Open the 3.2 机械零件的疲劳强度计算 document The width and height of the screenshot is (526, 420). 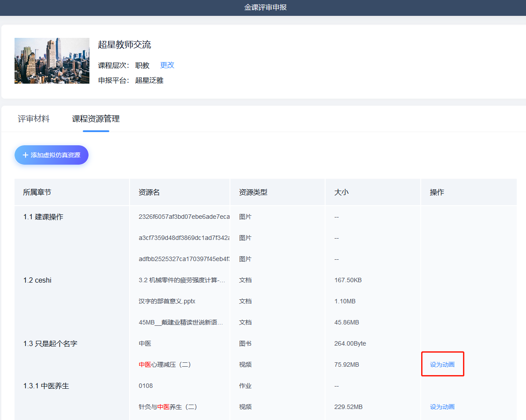click(182, 280)
